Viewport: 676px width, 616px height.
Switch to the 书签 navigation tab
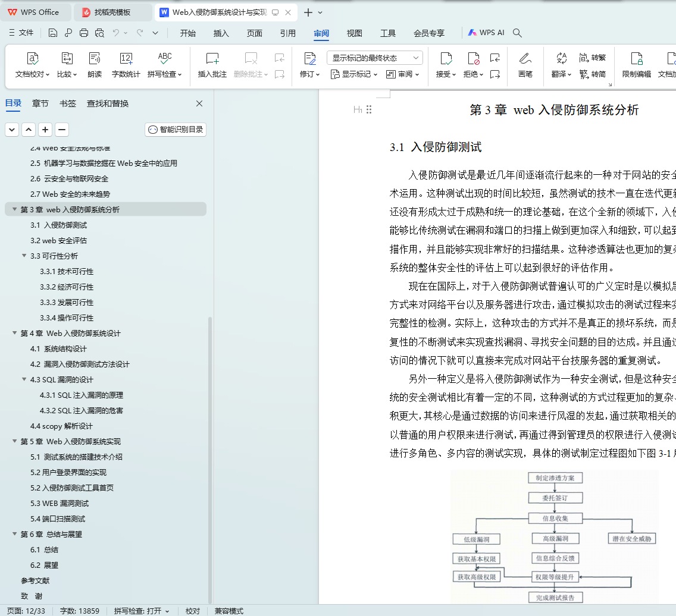click(68, 103)
